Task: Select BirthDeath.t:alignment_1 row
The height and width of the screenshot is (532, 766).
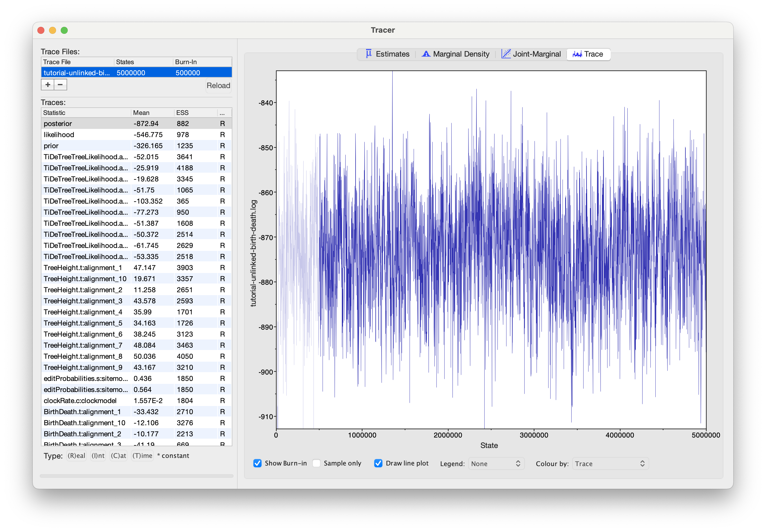Action: tap(136, 412)
